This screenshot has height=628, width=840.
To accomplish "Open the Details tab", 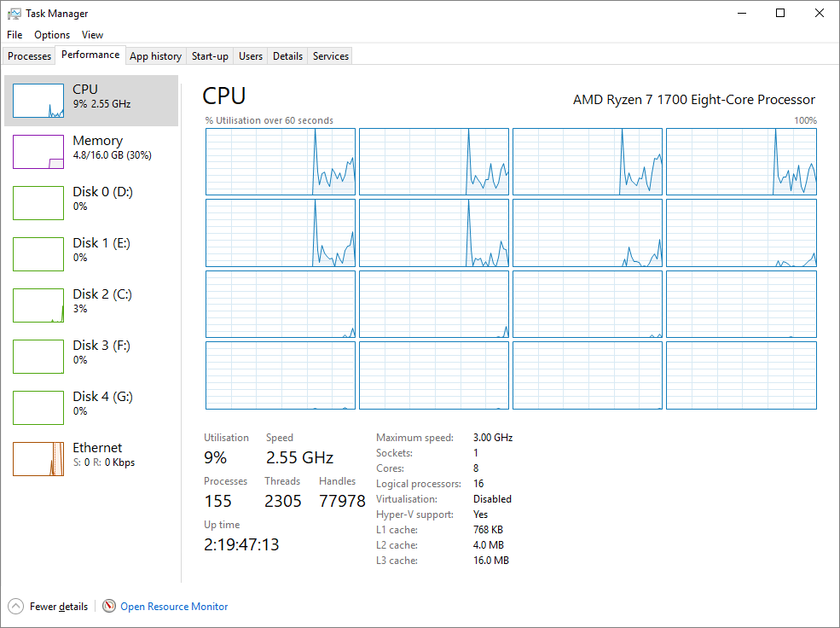I will (287, 56).
